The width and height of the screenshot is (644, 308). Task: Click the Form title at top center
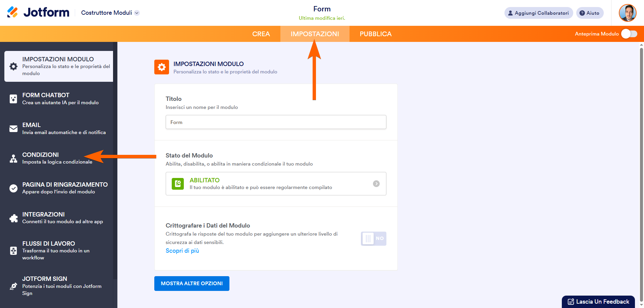pos(322,9)
